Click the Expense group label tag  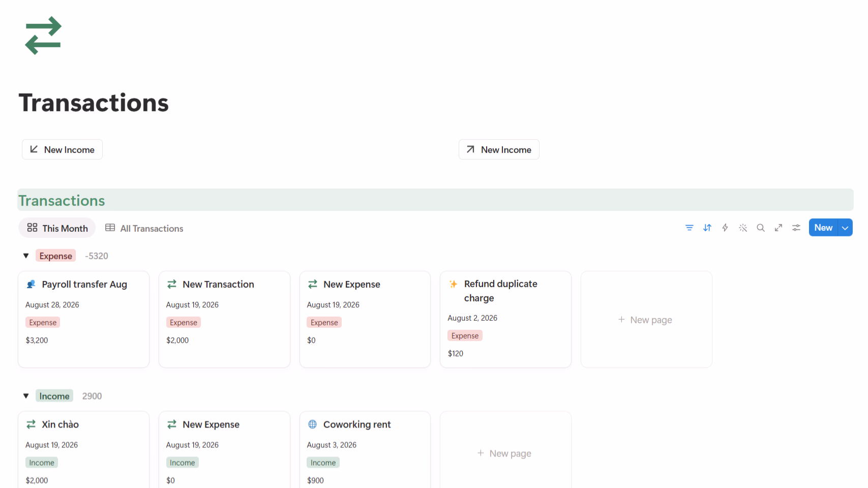[x=55, y=256]
